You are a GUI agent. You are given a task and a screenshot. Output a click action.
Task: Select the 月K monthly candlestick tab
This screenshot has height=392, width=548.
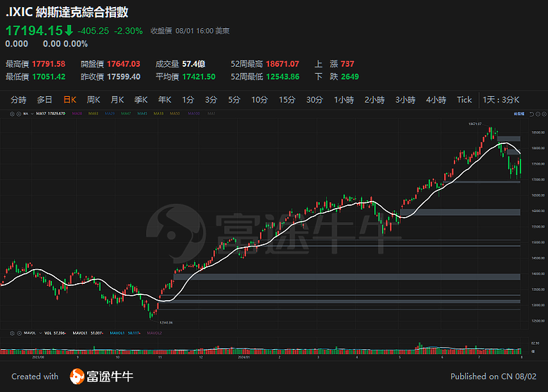[117, 100]
